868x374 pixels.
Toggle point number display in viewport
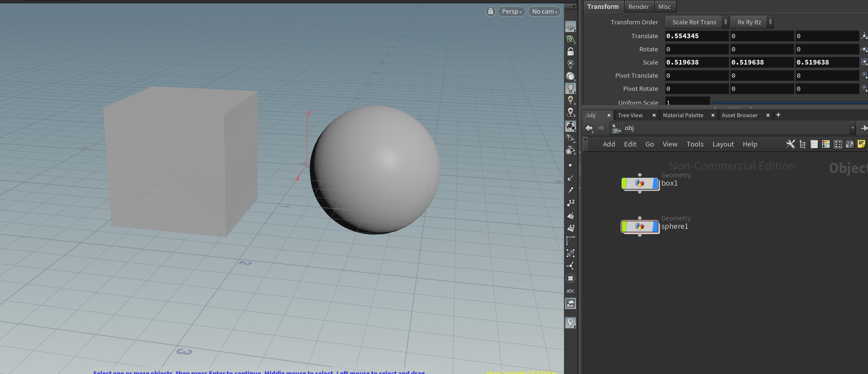point(571,202)
